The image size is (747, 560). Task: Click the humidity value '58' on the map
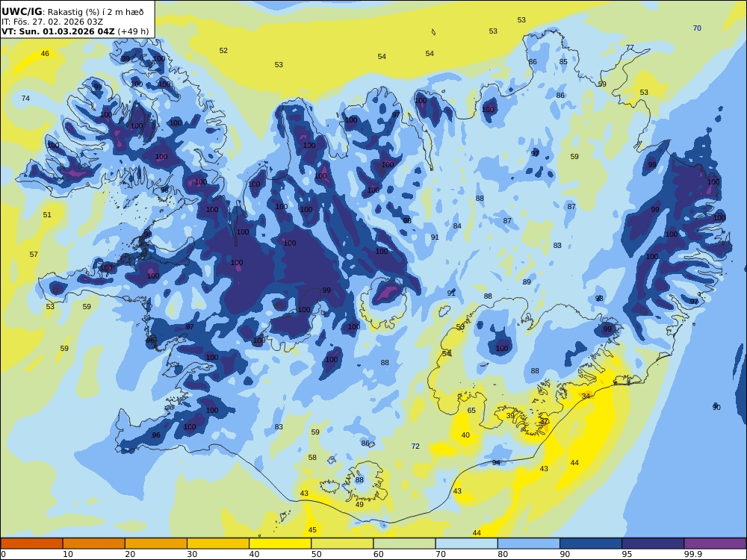click(x=312, y=458)
